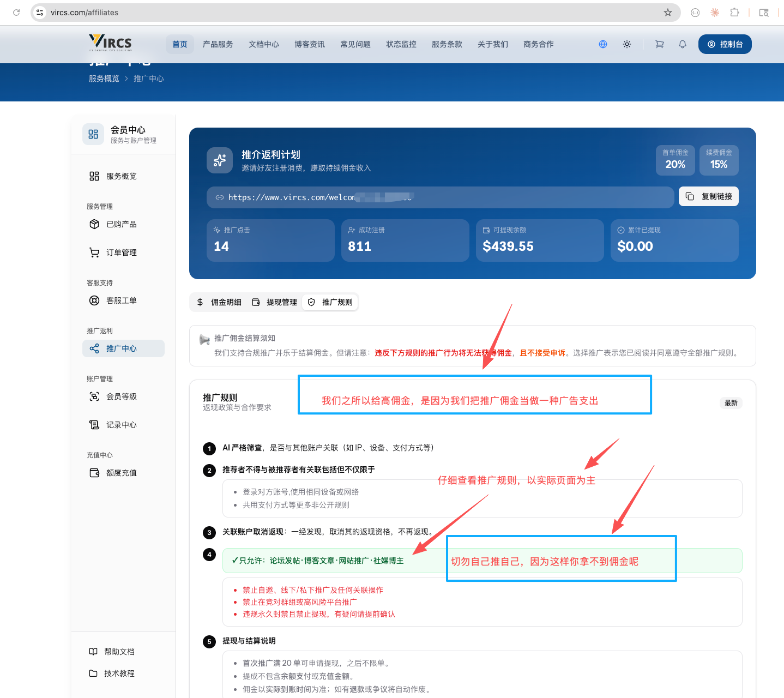Open notifications bell icon
This screenshot has width=784, height=698.
coord(683,44)
